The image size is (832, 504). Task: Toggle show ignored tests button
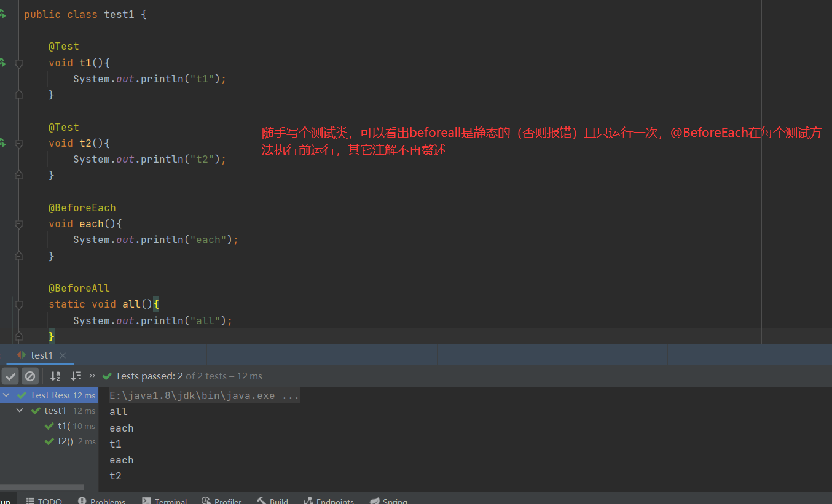click(x=30, y=376)
